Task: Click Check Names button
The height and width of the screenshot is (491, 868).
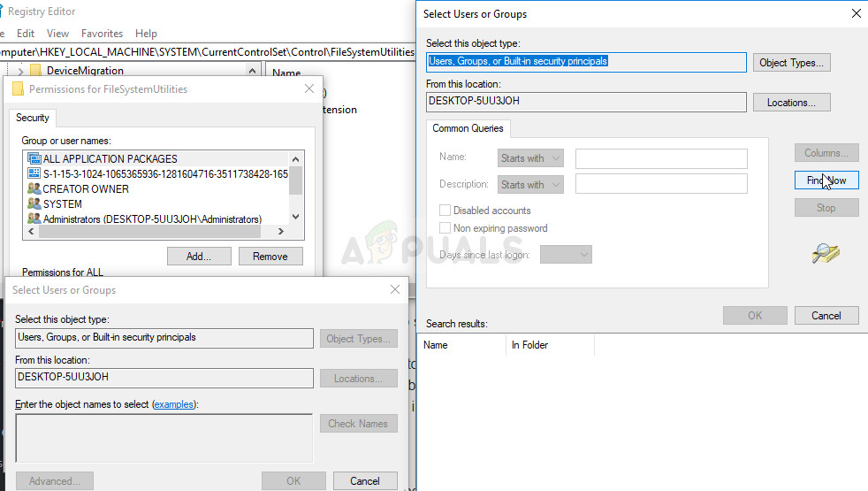Action: click(358, 424)
